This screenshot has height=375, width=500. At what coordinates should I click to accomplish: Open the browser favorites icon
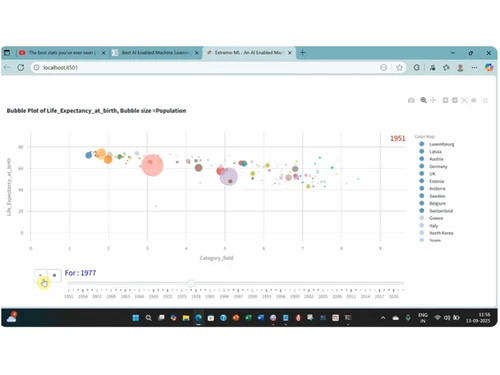[x=446, y=67]
